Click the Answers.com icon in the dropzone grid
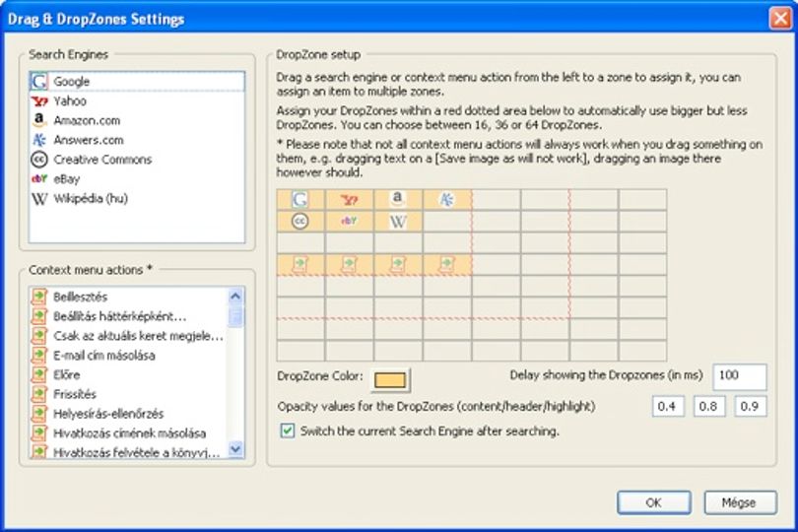 [446, 200]
